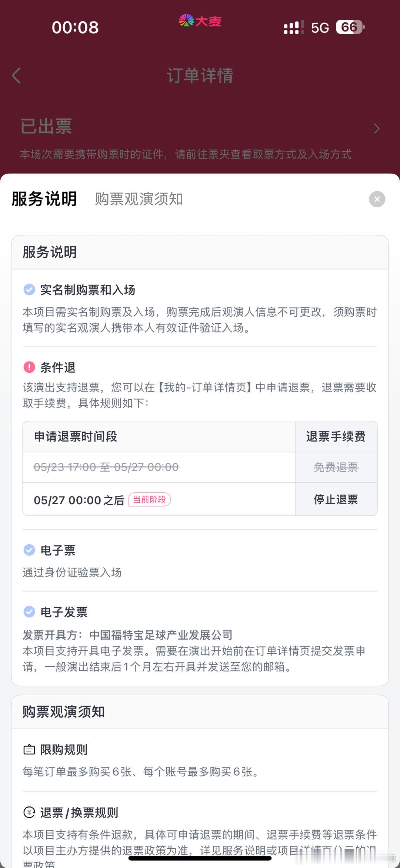Tap the 电子票 check icon
The width and height of the screenshot is (400, 868).
tap(29, 550)
